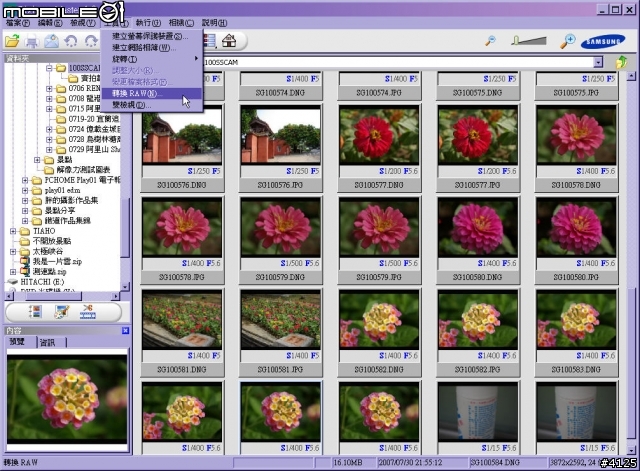Click the Samsung logo button

tap(603, 41)
